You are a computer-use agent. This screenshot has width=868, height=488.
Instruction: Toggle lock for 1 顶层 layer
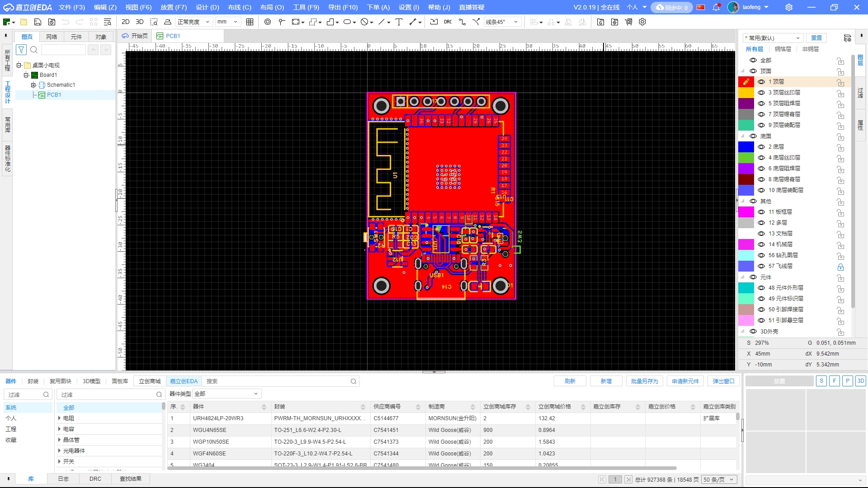840,82
